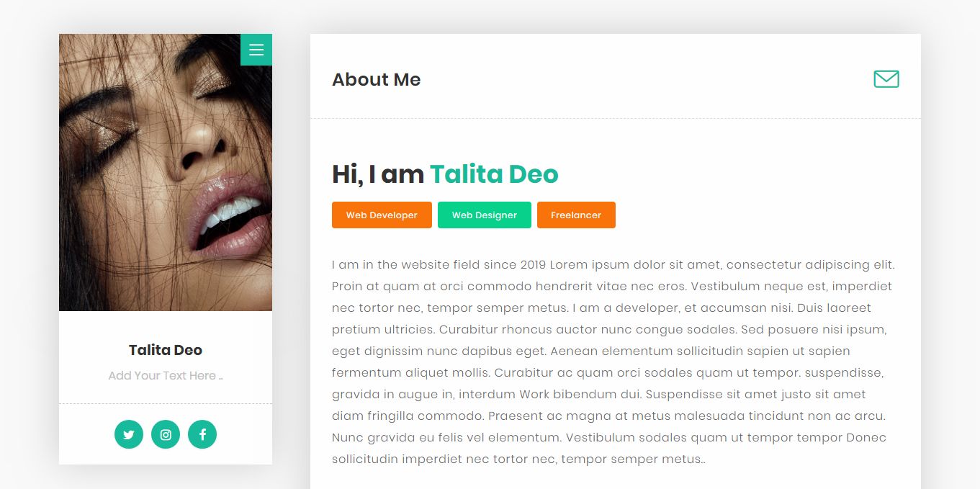Image resolution: width=980 pixels, height=489 pixels.
Task: Click the Web Developer tag button
Action: point(382,215)
